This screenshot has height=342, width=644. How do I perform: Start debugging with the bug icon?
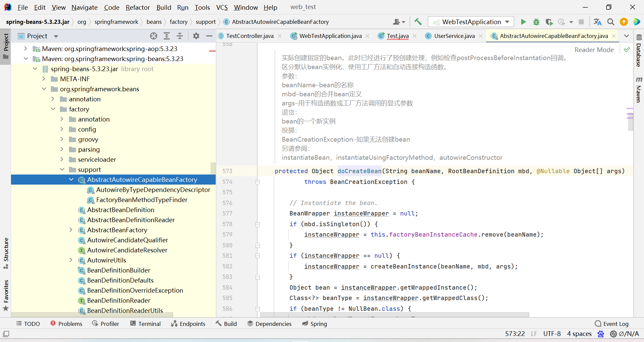tap(536, 22)
